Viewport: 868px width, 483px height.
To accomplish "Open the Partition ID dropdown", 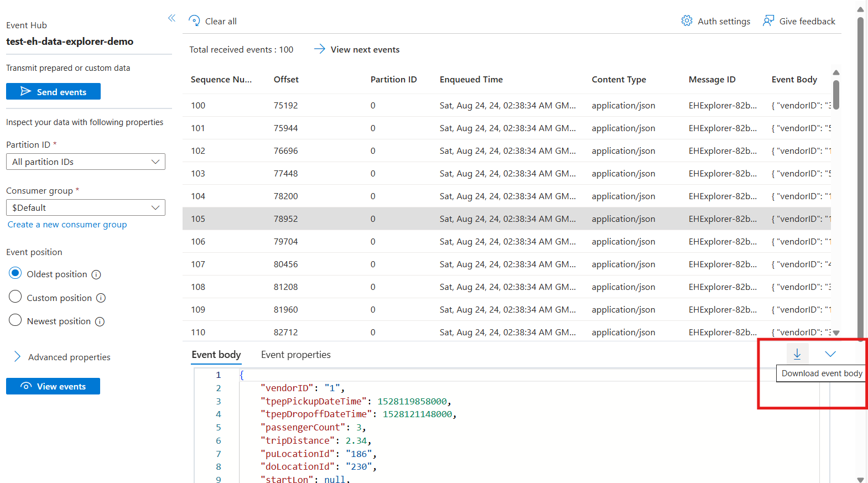I will point(86,162).
